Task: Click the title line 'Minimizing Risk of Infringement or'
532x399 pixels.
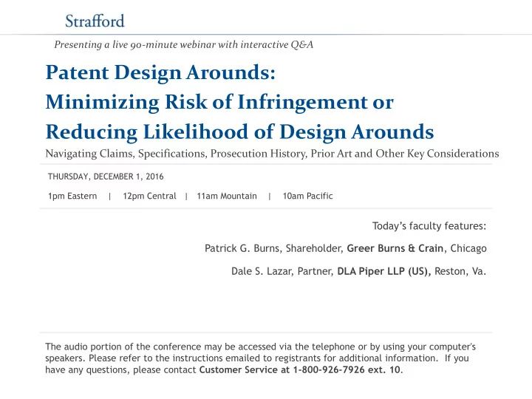Action: pyautogui.click(x=219, y=102)
